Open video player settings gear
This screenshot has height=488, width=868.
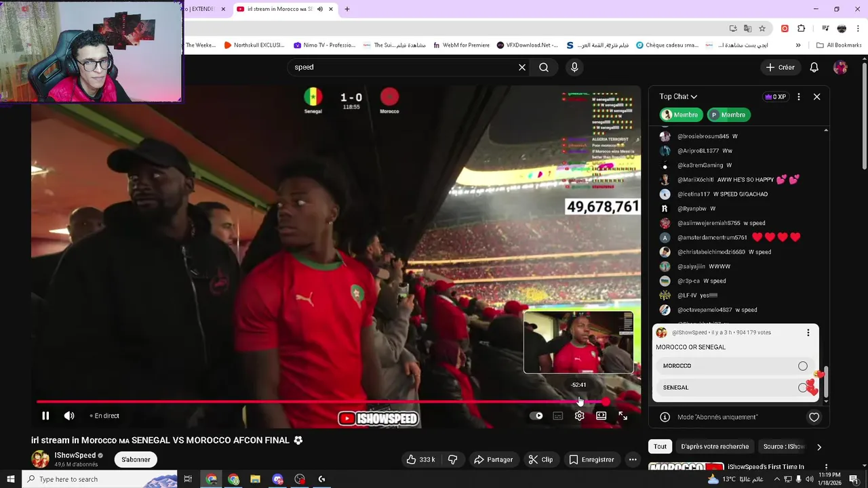(x=579, y=415)
